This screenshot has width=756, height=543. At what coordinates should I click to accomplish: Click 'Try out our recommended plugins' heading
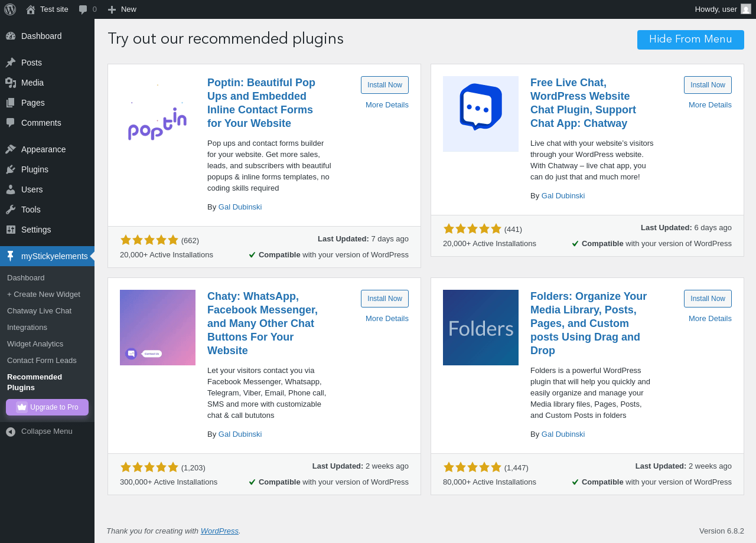226,39
